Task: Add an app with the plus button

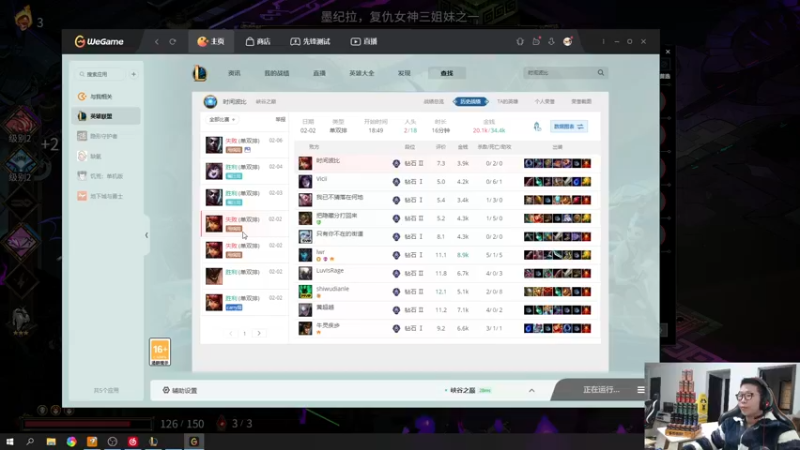Action: click(x=134, y=74)
